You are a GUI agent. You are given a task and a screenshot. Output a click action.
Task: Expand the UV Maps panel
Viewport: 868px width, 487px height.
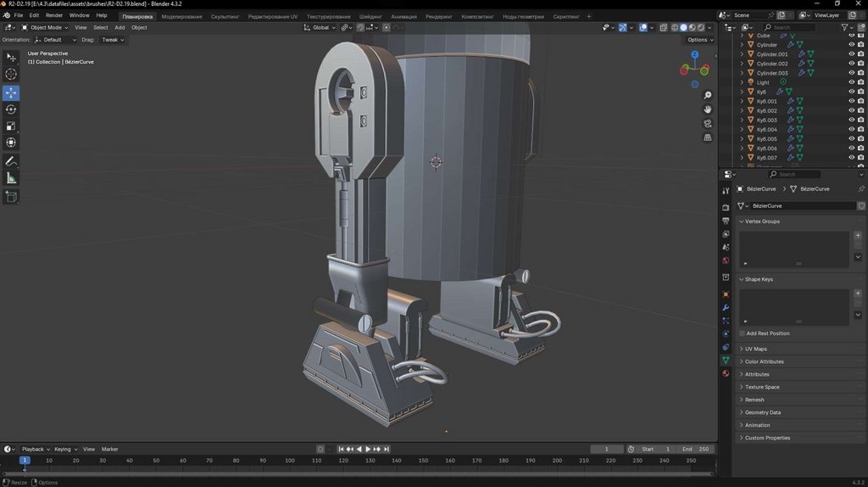(756, 349)
